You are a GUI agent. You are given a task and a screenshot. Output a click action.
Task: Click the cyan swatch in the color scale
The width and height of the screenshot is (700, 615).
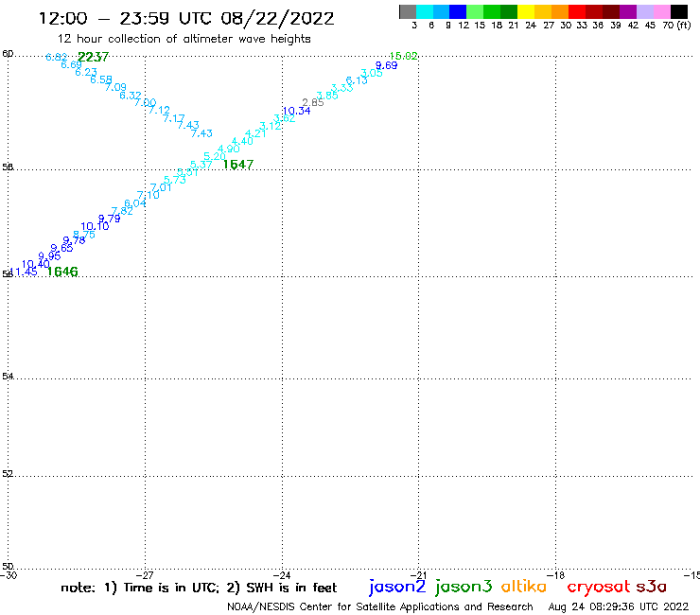pyautogui.click(x=425, y=11)
